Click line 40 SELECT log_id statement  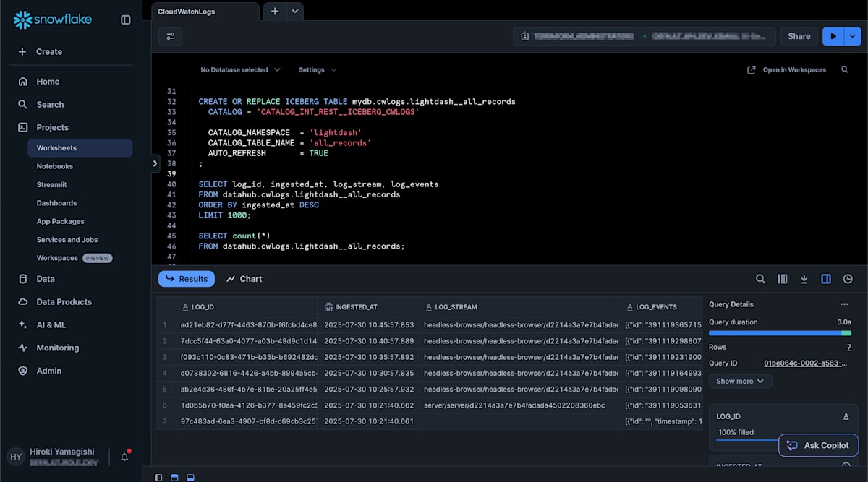point(318,184)
